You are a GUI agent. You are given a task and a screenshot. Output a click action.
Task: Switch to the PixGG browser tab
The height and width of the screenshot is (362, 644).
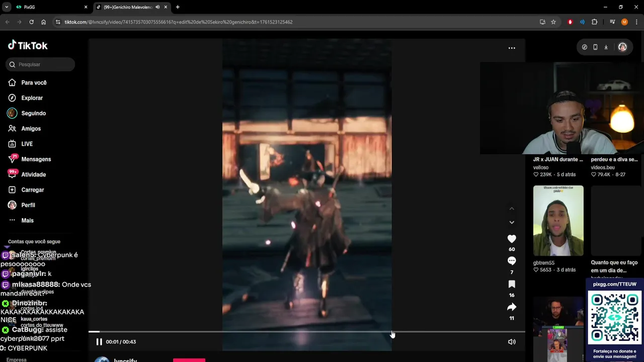point(49,7)
